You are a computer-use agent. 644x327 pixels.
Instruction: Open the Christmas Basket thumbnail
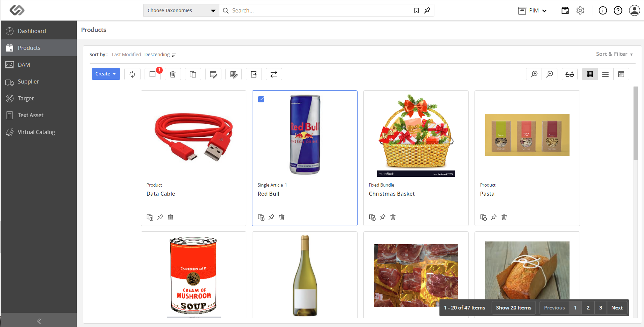[x=416, y=135]
